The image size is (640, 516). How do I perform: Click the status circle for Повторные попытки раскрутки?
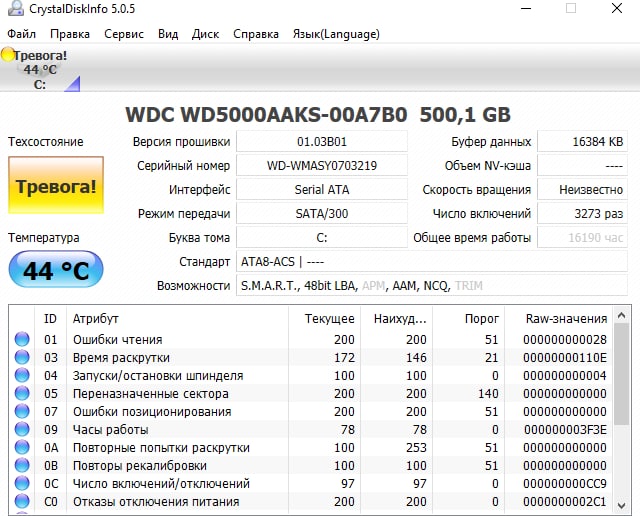click(22, 447)
